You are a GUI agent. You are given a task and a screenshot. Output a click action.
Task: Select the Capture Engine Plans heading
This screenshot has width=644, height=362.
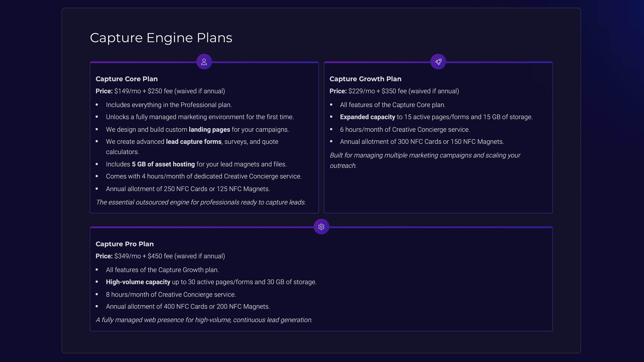(161, 38)
